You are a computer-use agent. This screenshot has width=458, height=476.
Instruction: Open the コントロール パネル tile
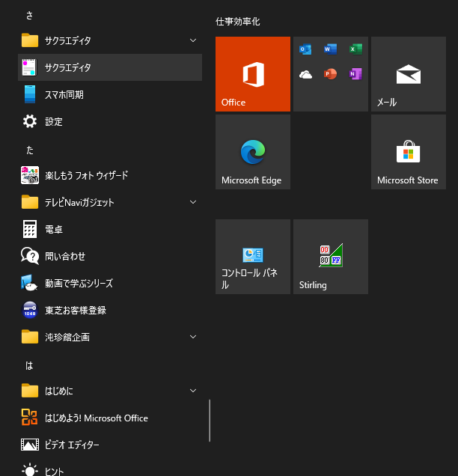(253, 257)
